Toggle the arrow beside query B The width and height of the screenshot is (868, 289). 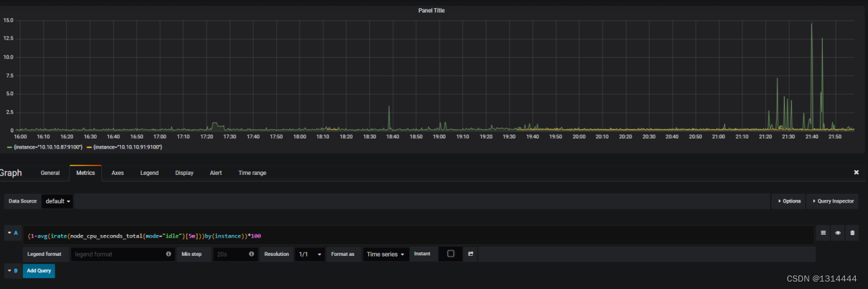(9, 270)
